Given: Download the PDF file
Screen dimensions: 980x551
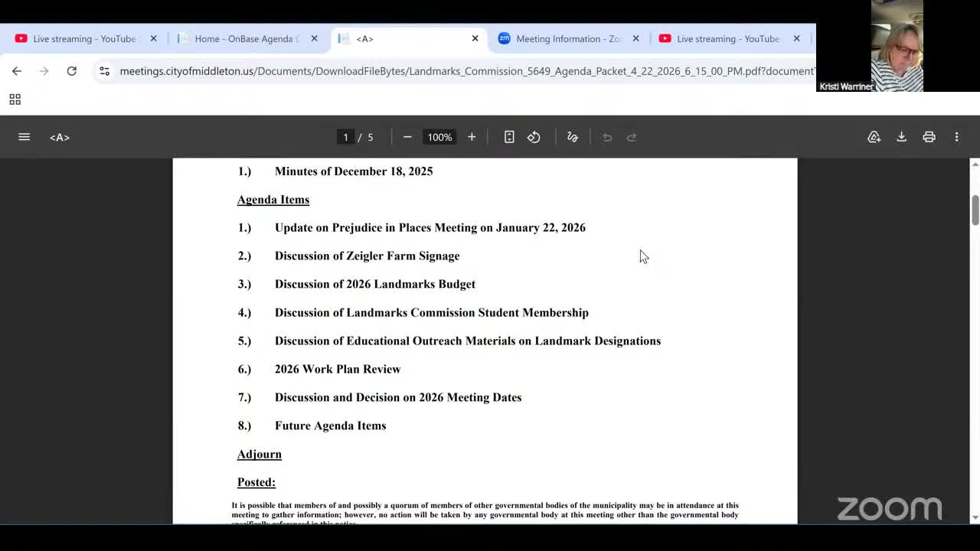Looking at the screenshot, I should click(901, 137).
